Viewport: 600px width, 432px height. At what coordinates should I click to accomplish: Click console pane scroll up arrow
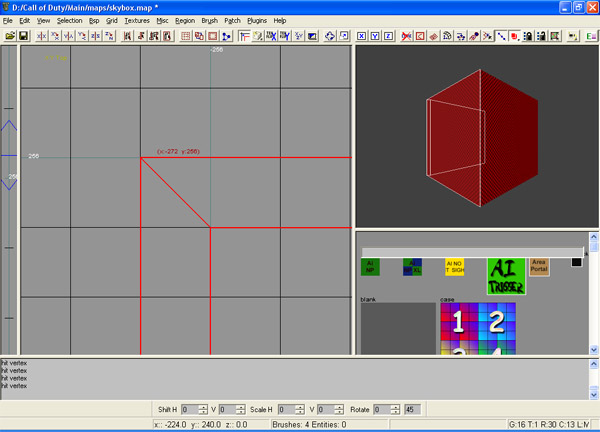593,364
